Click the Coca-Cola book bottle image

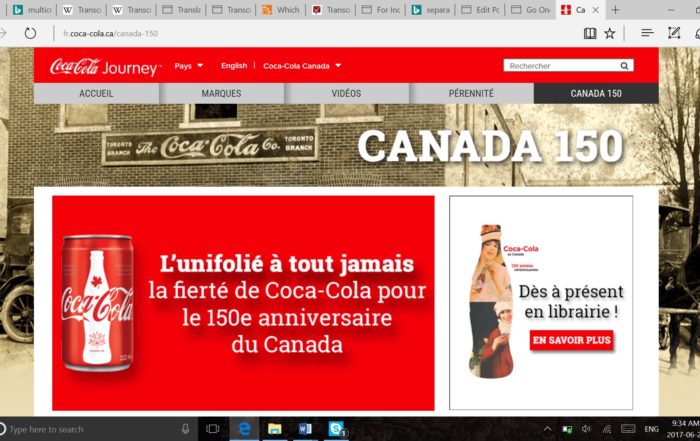(492, 301)
